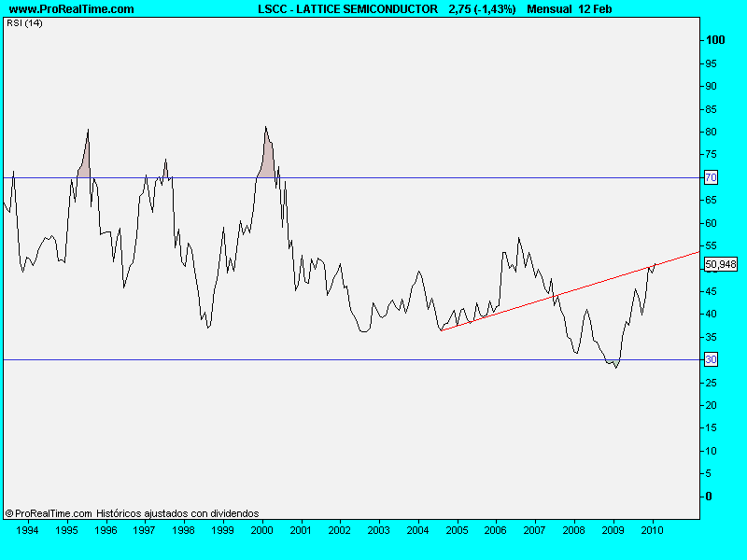Click the 2002 year label

tap(340, 530)
